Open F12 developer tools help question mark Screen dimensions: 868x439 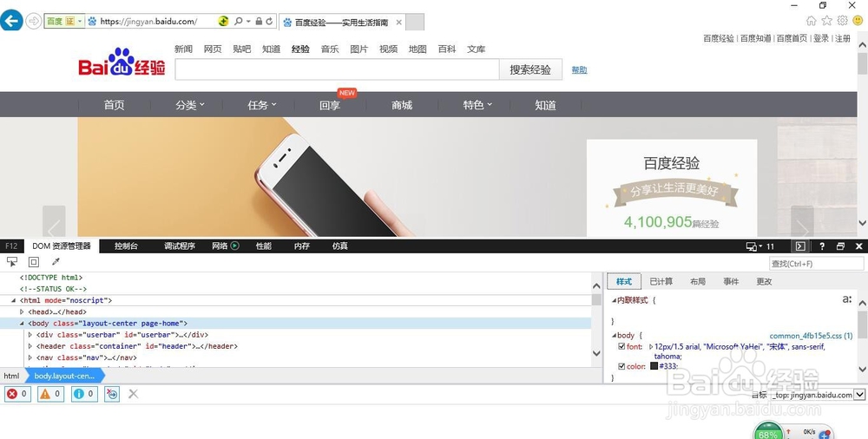(821, 246)
